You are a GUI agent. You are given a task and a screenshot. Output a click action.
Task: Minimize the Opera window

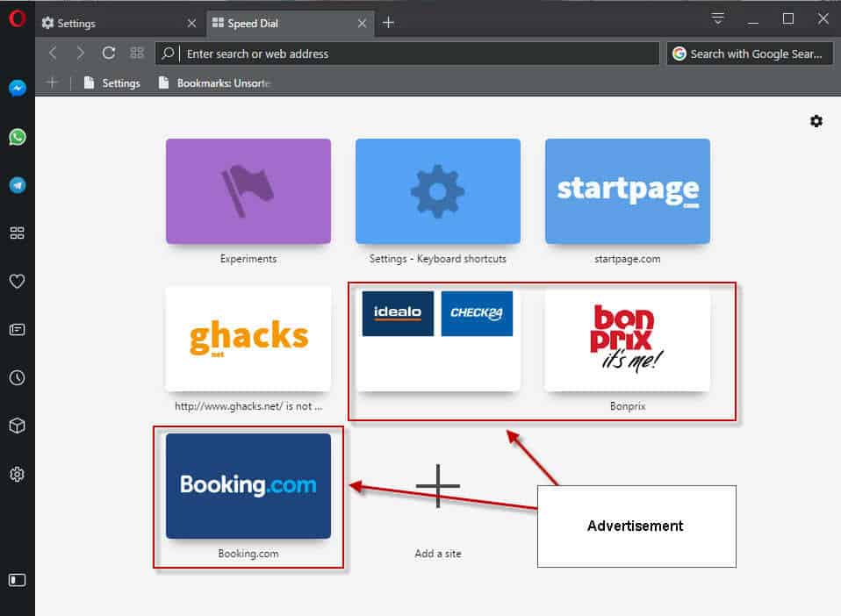[753, 21]
